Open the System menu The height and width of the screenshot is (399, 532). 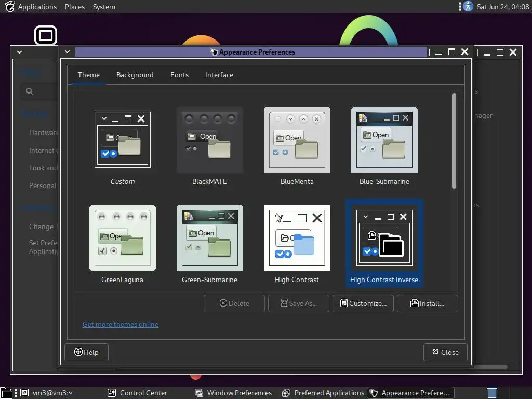point(104,7)
